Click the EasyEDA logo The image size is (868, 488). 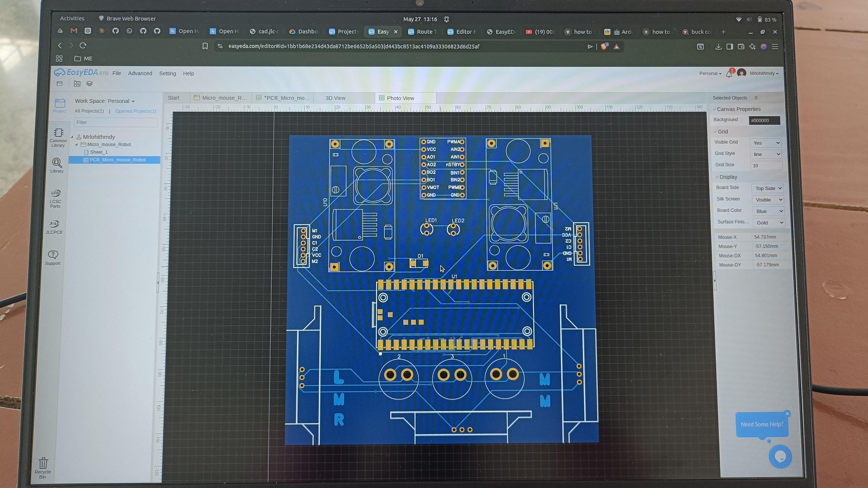[x=81, y=73]
